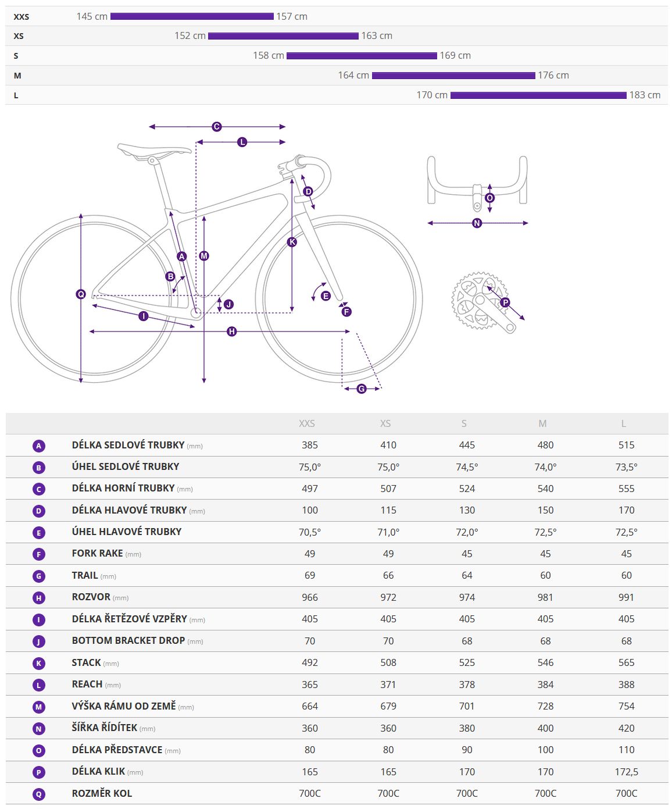The width and height of the screenshot is (672, 809).
Task: Click the DÉLKA SEDLOVÉ TRUBKY row label
Action: coord(128,445)
